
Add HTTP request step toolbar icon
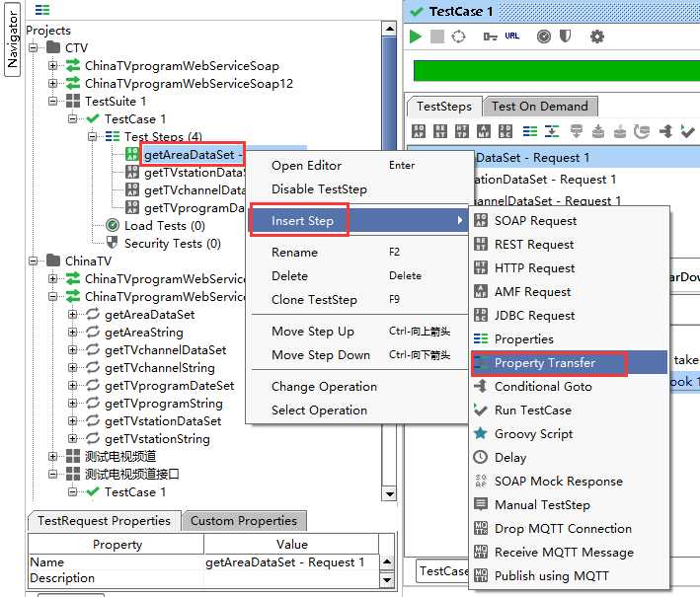(462, 131)
